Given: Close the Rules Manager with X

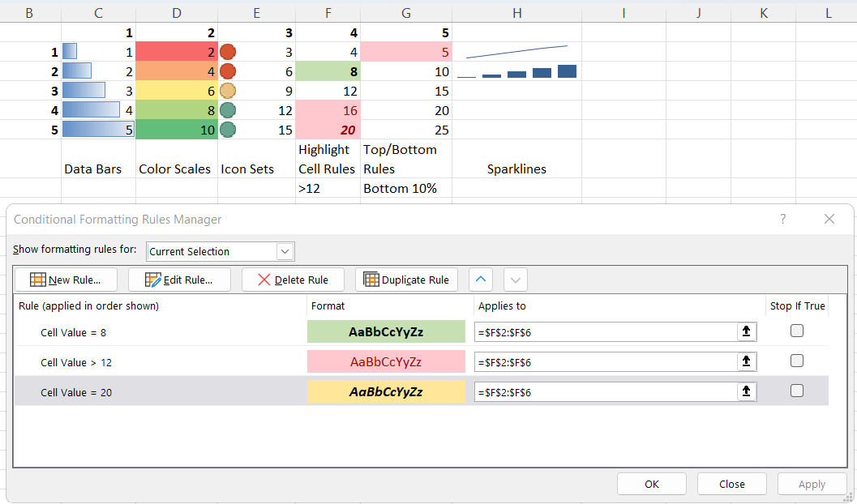Looking at the screenshot, I should 829,219.
